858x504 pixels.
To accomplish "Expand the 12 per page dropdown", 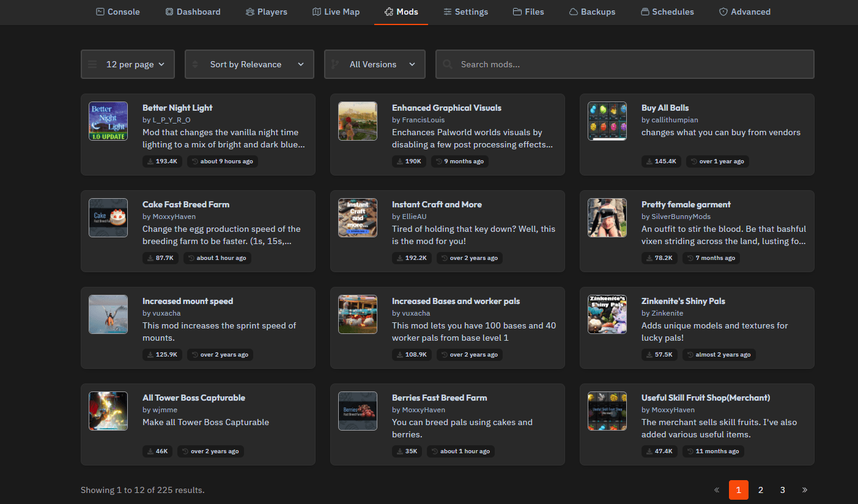I will point(128,64).
